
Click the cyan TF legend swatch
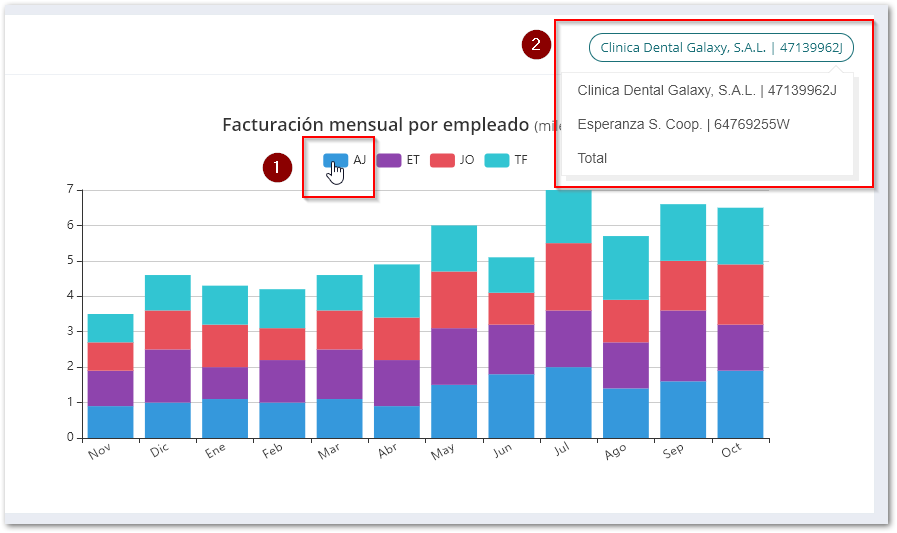coord(497,160)
